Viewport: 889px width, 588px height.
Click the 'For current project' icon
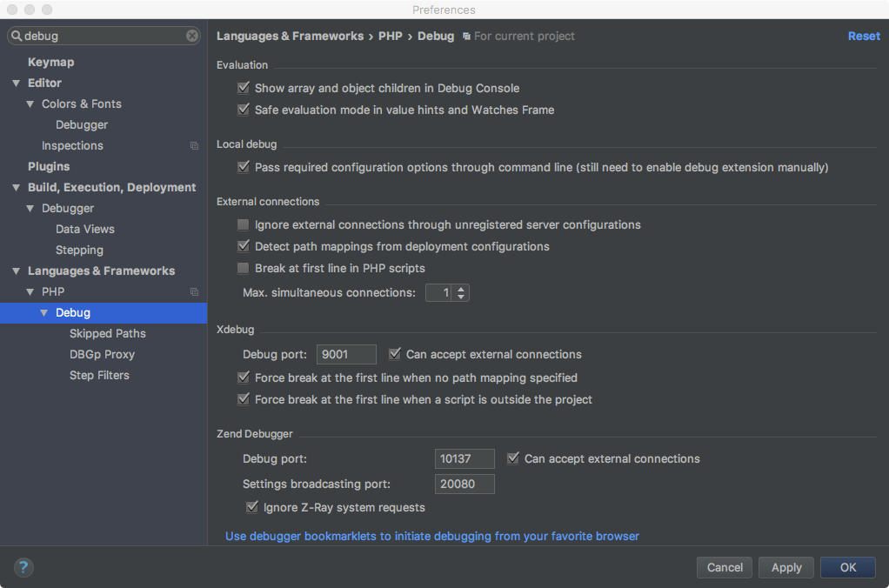[x=466, y=37]
